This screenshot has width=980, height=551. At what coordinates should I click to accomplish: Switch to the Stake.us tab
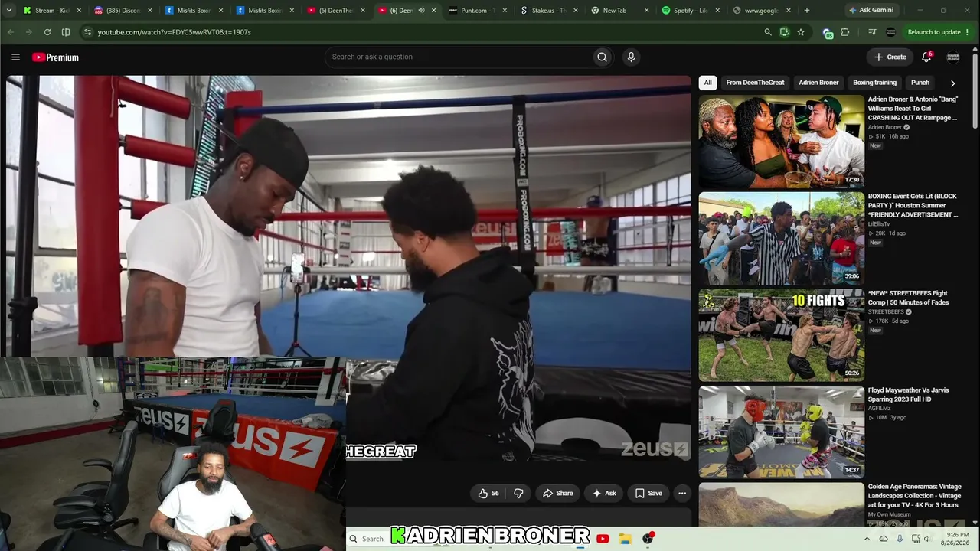[x=547, y=11]
